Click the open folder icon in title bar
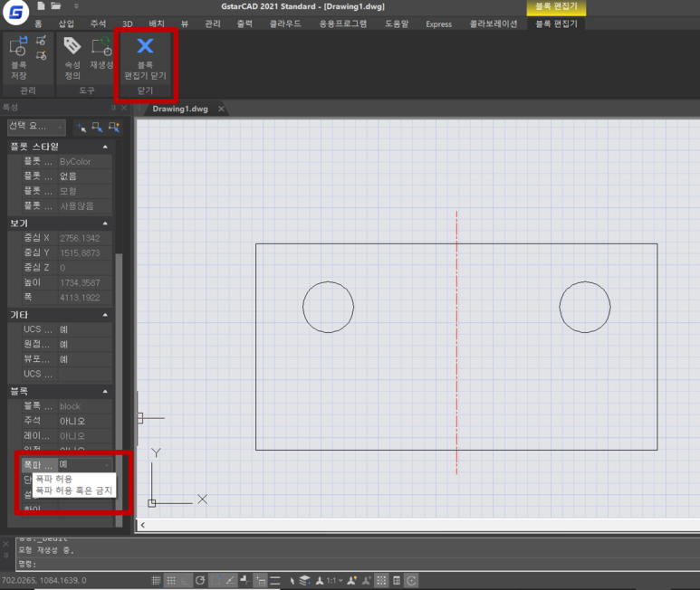 coord(56,7)
